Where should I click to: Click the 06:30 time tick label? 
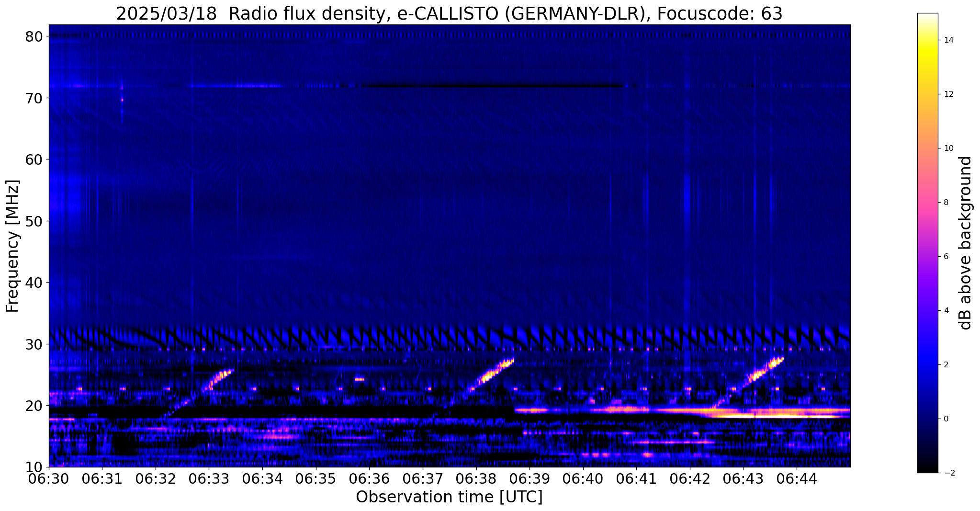(49, 478)
